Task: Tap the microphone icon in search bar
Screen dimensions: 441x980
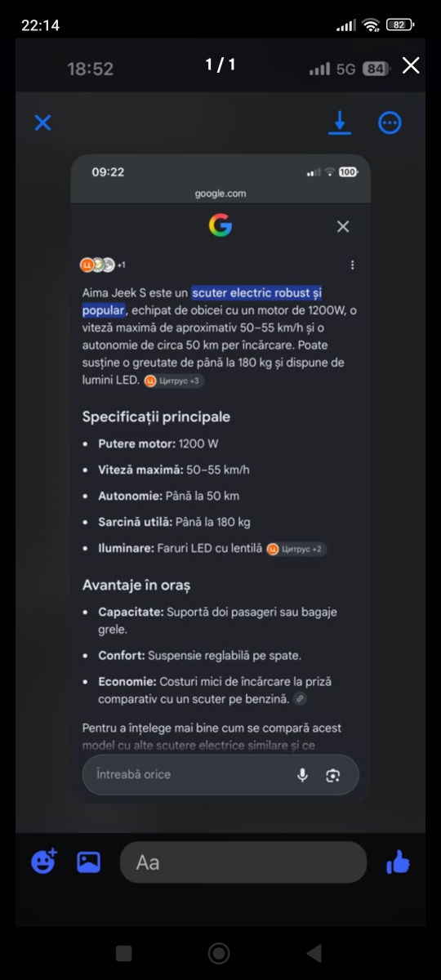Action: [302, 775]
